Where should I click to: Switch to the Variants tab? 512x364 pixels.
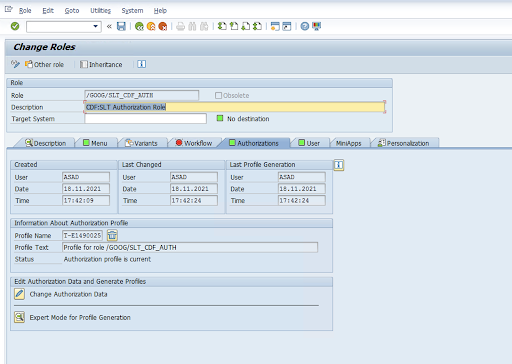141,143
